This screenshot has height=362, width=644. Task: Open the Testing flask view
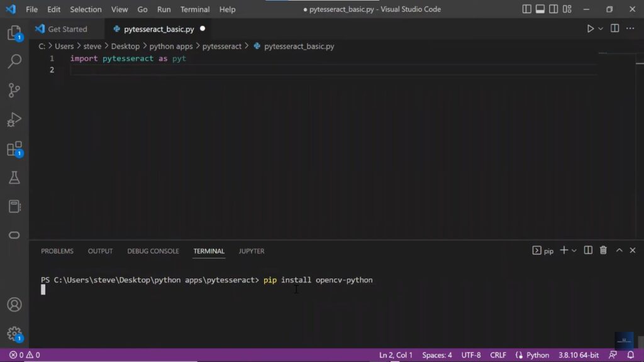tap(14, 177)
